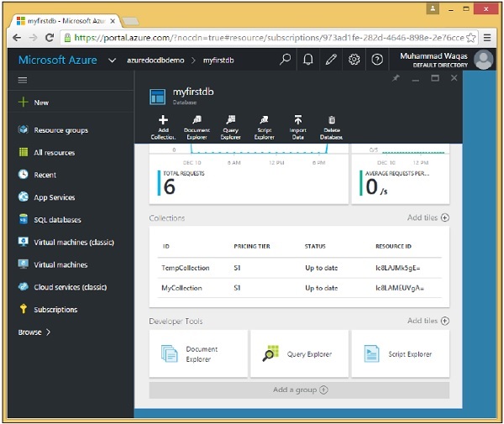Open the search magnifier in Azure header

click(285, 60)
